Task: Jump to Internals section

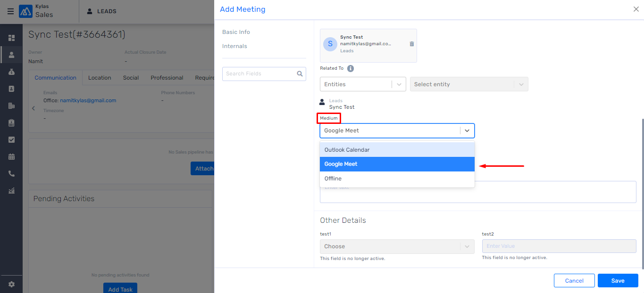Action: tap(234, 46)
